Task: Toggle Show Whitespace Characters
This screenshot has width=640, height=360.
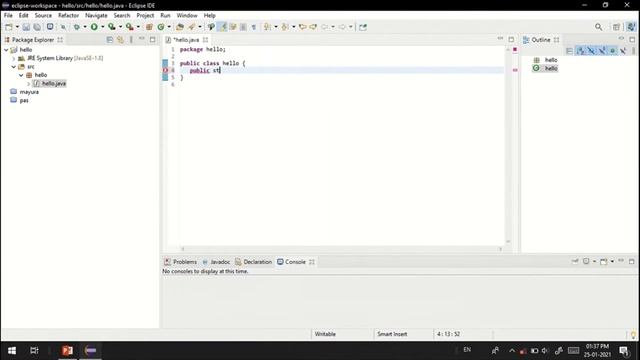Action: [253, 27]
